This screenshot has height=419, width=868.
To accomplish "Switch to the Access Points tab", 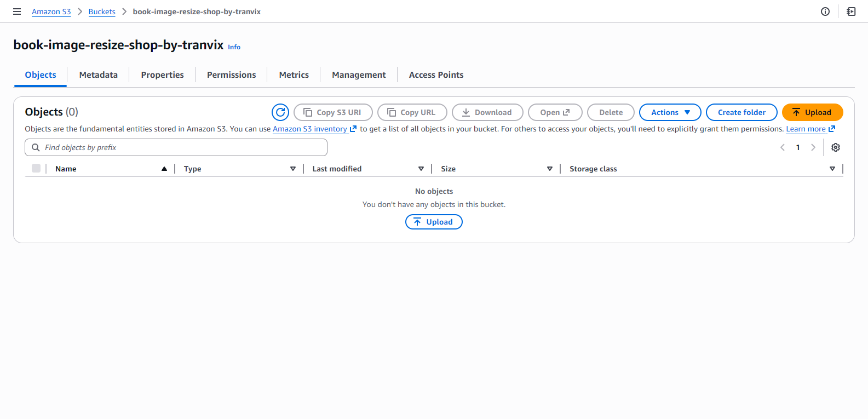I will tap(436, 75).
